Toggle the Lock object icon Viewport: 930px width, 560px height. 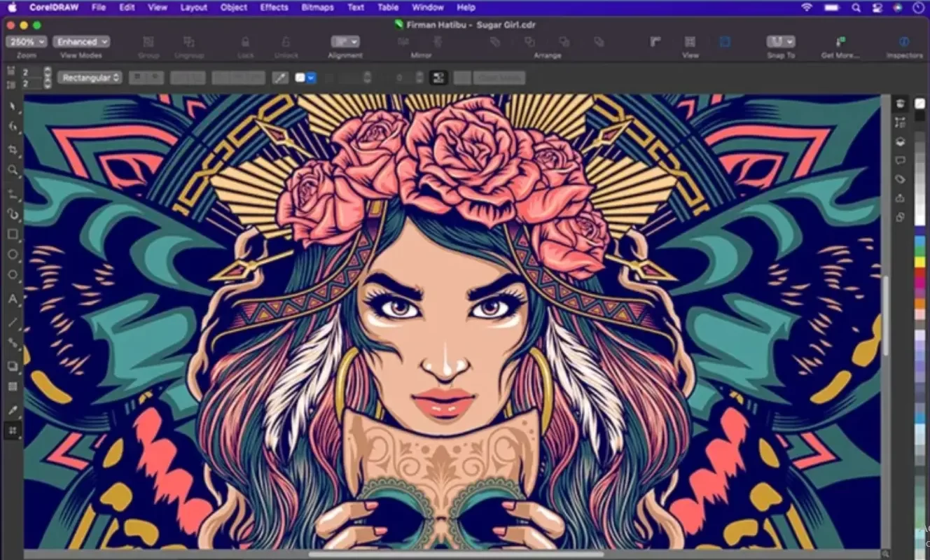[245, 42]
